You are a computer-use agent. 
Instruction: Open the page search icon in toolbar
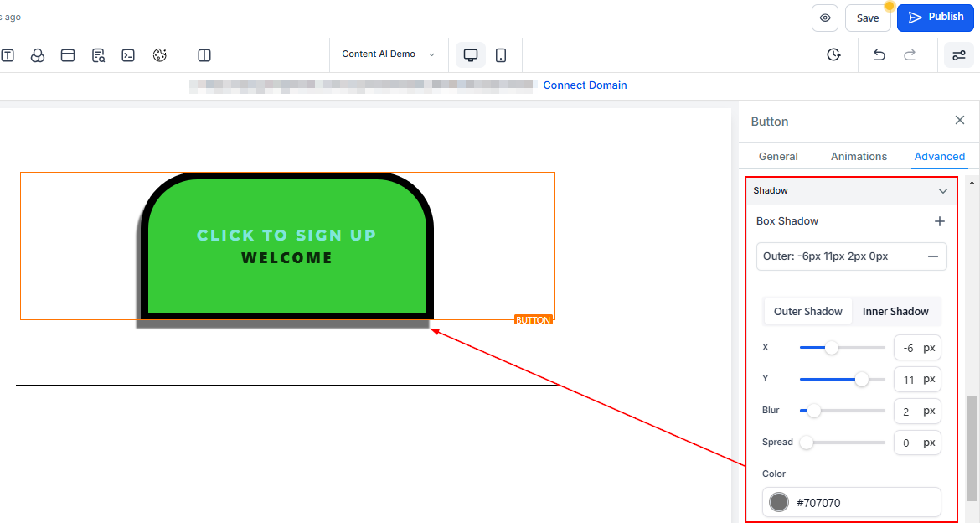99,55
